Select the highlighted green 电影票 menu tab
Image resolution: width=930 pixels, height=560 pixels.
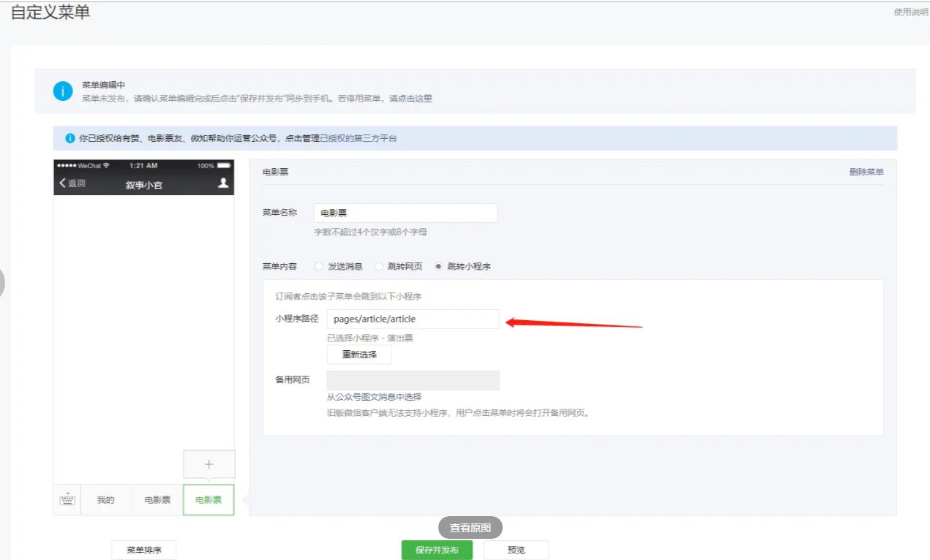point(209,500)
